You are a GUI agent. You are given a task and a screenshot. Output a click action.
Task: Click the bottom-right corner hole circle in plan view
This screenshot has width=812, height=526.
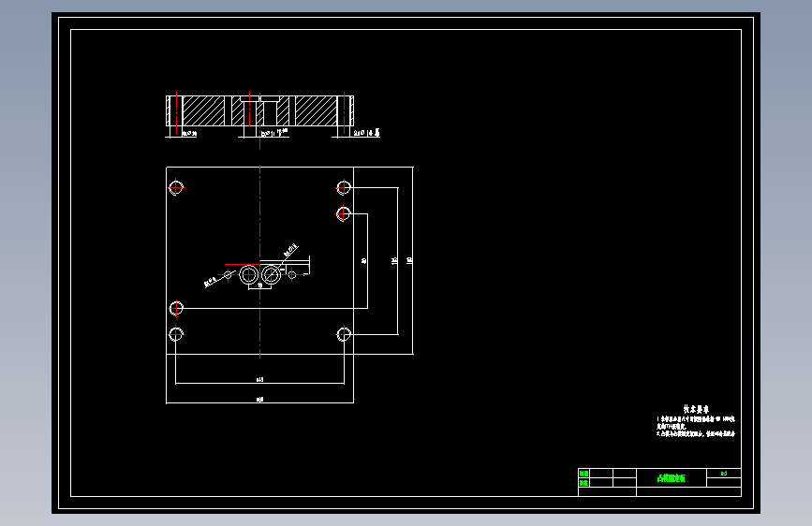[344, 334]
